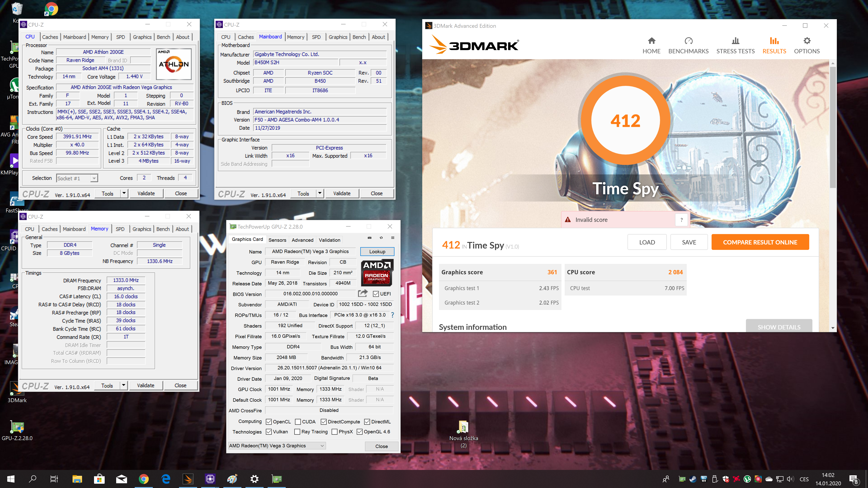Open SPD tab in CPU-Z Memory window
Viewport: 868px width, 488px height.
120,229
